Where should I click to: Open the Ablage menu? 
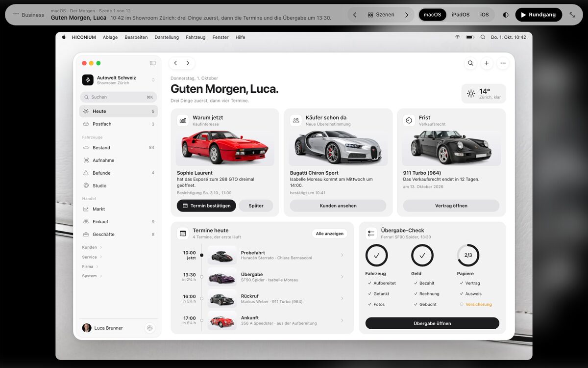point(110,37)
